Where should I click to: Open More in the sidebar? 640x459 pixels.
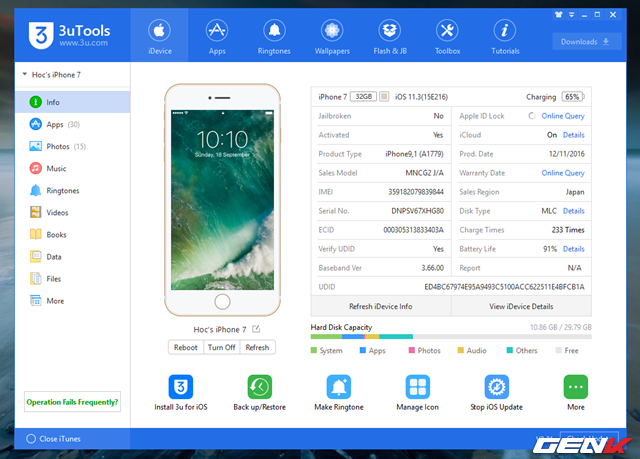(73, 301)
